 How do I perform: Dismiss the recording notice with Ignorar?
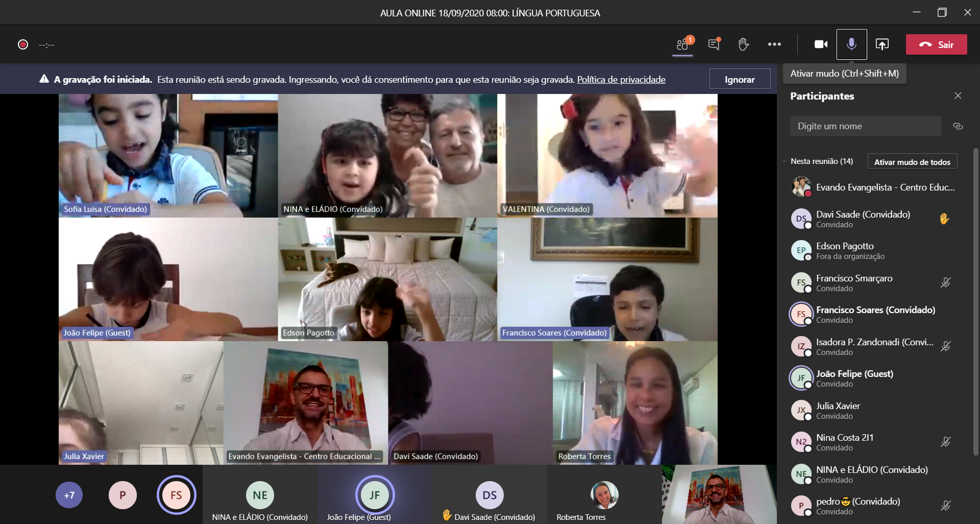740,79
